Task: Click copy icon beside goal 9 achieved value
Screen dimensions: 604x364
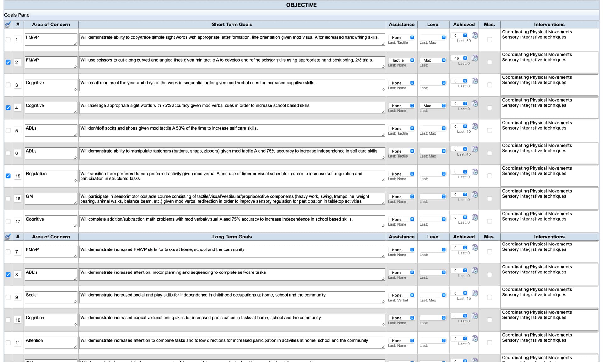Action: 475,293
